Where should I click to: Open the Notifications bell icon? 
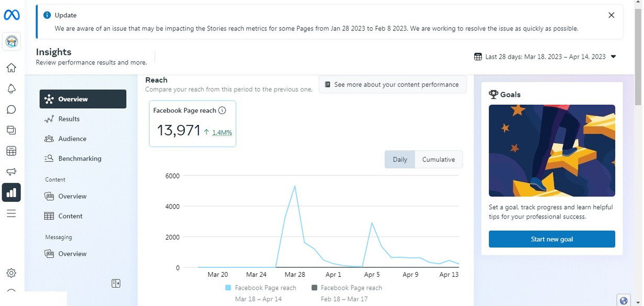click(11, 89)
